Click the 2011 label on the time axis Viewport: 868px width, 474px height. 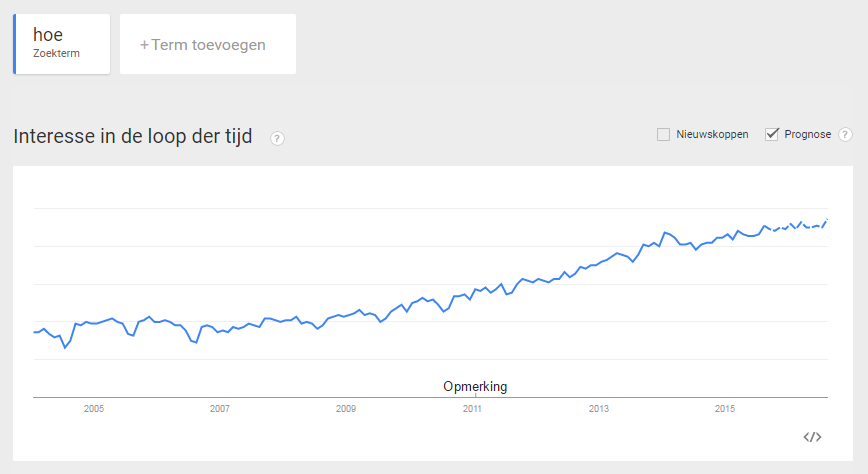point(472,409)
